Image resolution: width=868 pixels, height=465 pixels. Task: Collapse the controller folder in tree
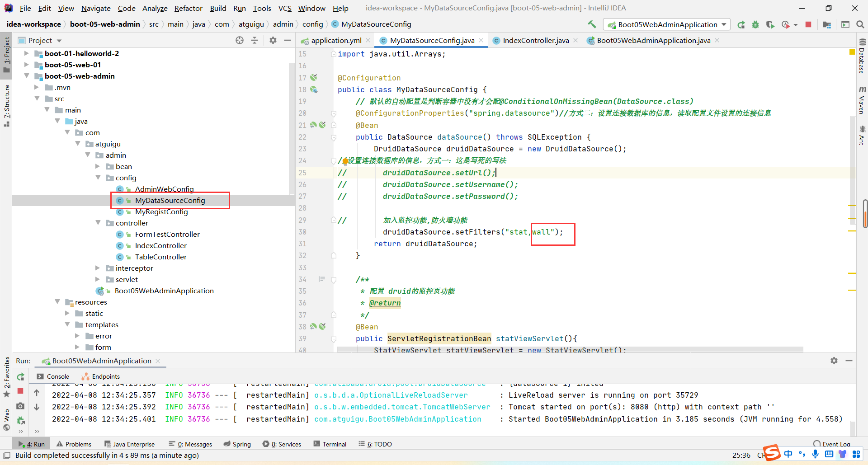(x=98, y=223)
